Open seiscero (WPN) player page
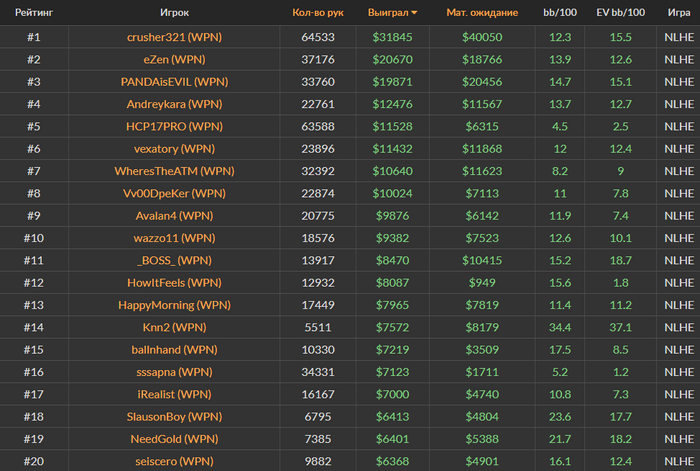The width and height of the screenshot is (700, 471). (x=174, y=461)
